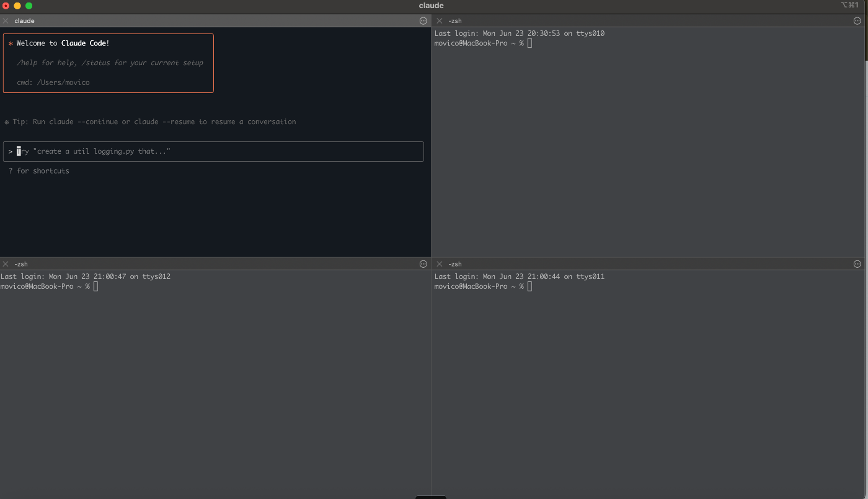Viewport: 868px width, 499px height.
Task: Open the options menu of the ttys010 pane
Action: [x=857, y=20]
